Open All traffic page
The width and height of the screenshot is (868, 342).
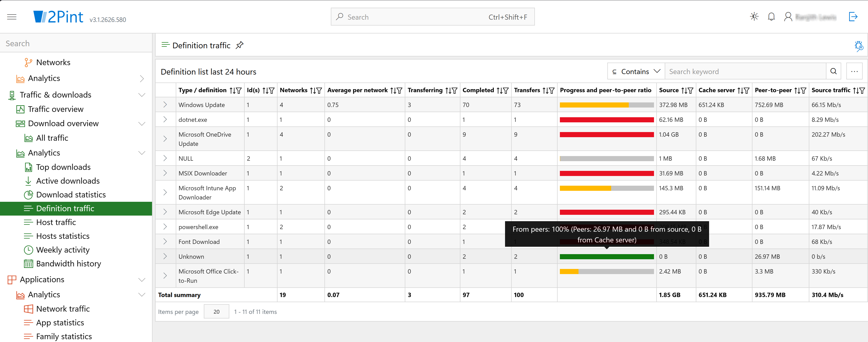(52, 138)
